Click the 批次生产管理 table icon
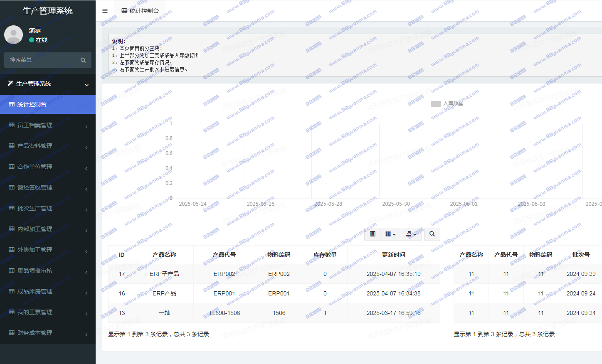The height and width of the screenshot is (364, 602). [12, 208]
